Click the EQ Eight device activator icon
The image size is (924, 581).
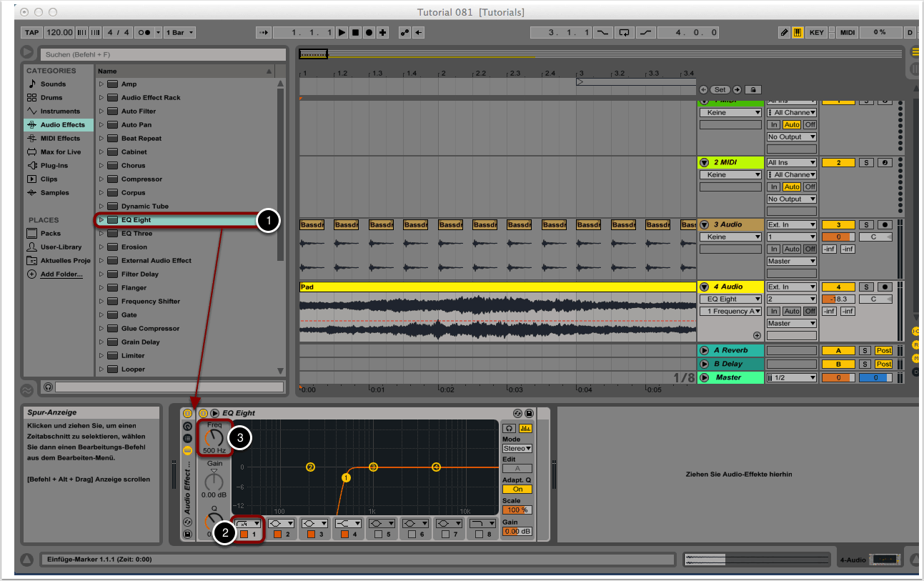(203, 413)
